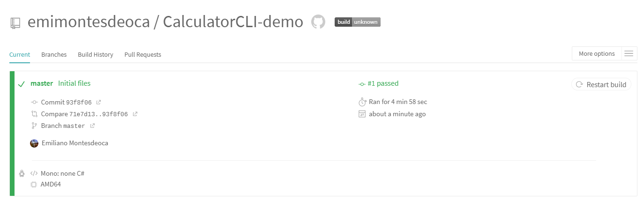Viewport: 644px width, 201px height.
Task: Switch to the Branches tab
Action: click(x=54, y=55)
